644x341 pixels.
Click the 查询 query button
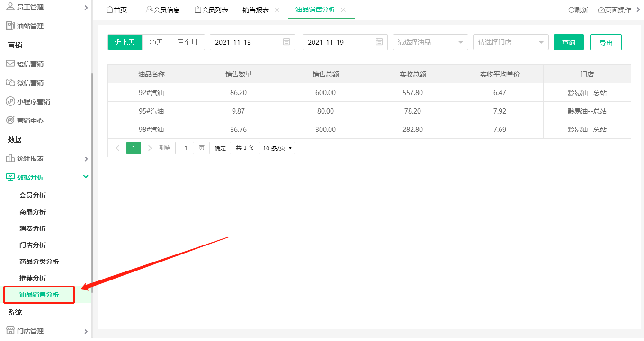click(x=568, y=42)
